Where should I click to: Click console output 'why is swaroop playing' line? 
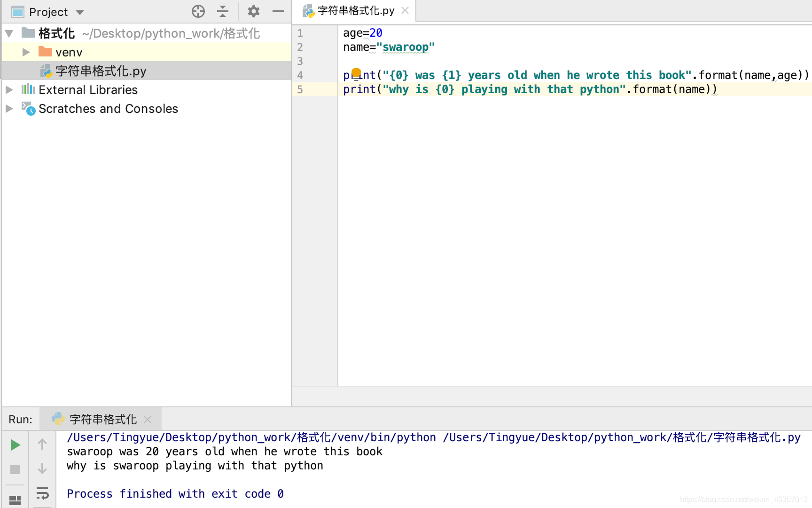click(195, 466)
